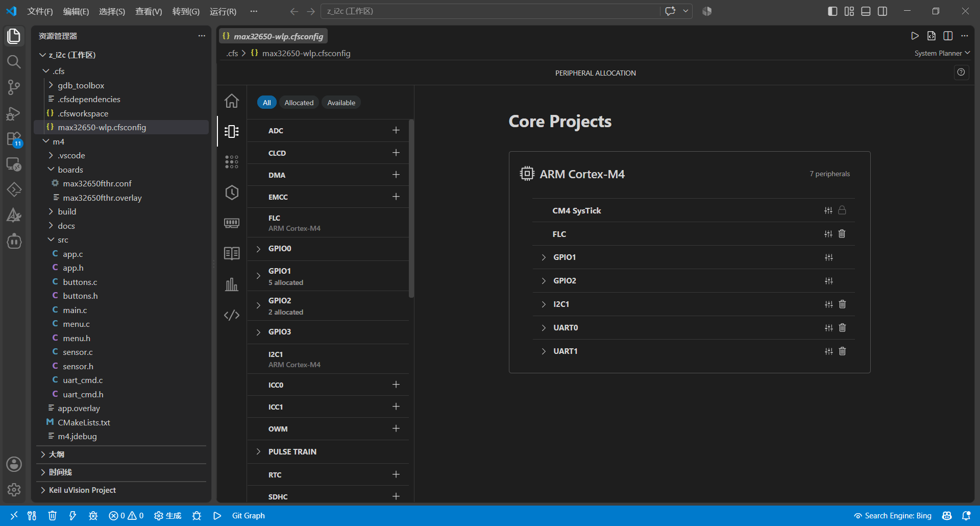The width and height of the screenshot is (980, 526).
Task: Open the Explorer view in activity bar
Action: point(14,36)
